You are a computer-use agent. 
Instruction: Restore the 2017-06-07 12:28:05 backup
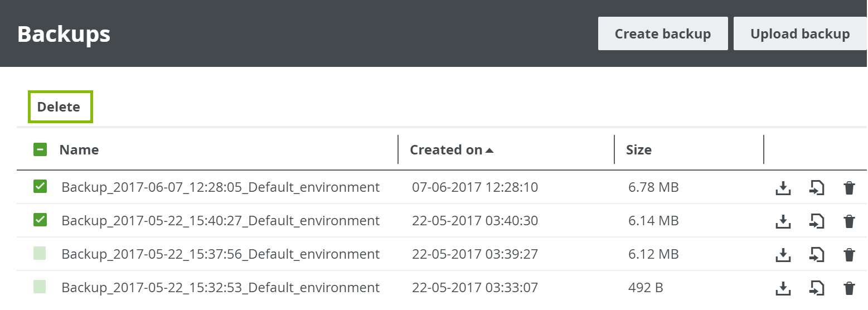coord(817,188)
